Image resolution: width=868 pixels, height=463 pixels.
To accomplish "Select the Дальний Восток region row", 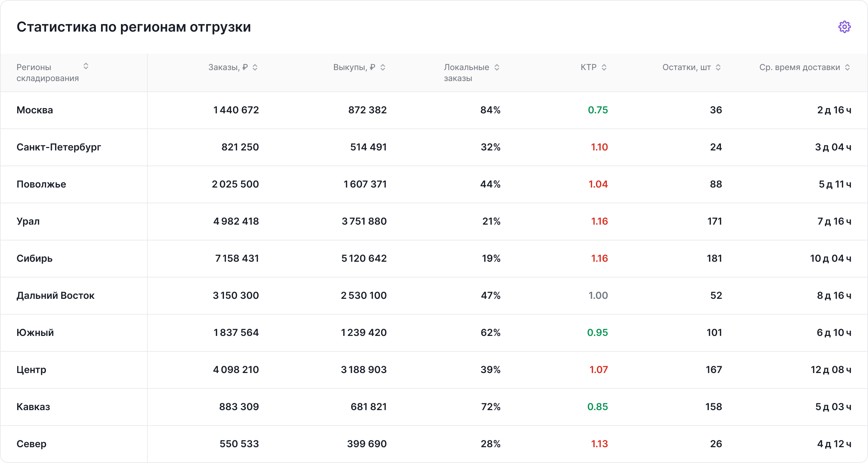I will (x=434, y=296).
